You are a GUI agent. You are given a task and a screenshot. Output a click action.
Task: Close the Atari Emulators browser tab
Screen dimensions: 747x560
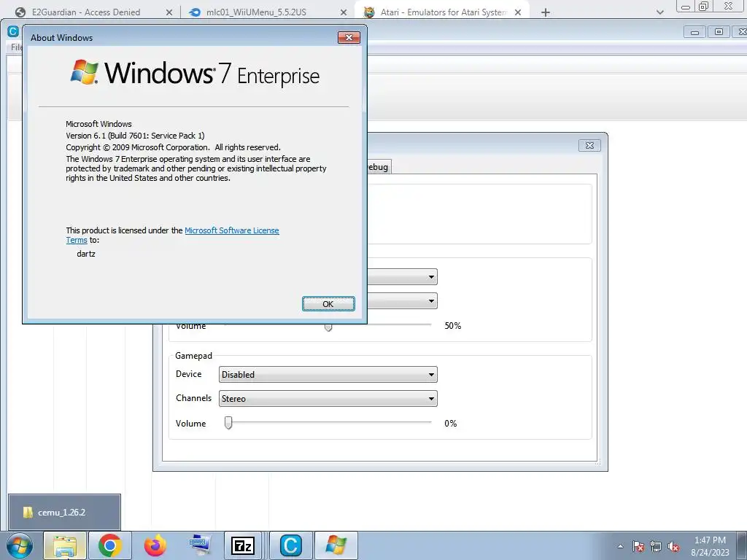(518, 12)
